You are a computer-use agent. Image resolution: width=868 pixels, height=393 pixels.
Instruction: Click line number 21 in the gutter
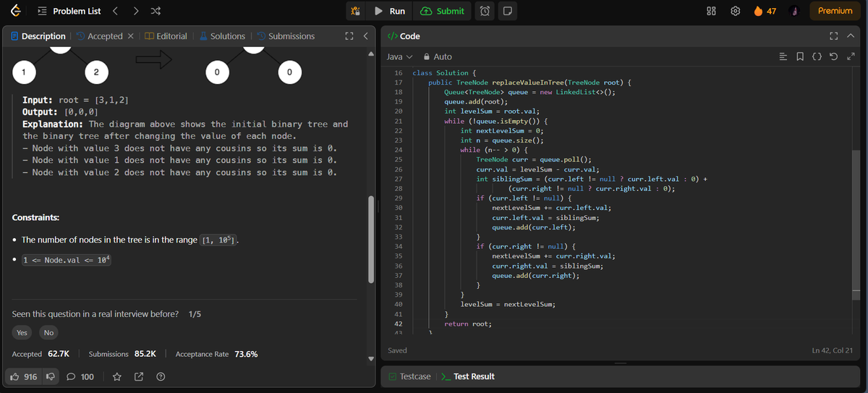[398, 121]
